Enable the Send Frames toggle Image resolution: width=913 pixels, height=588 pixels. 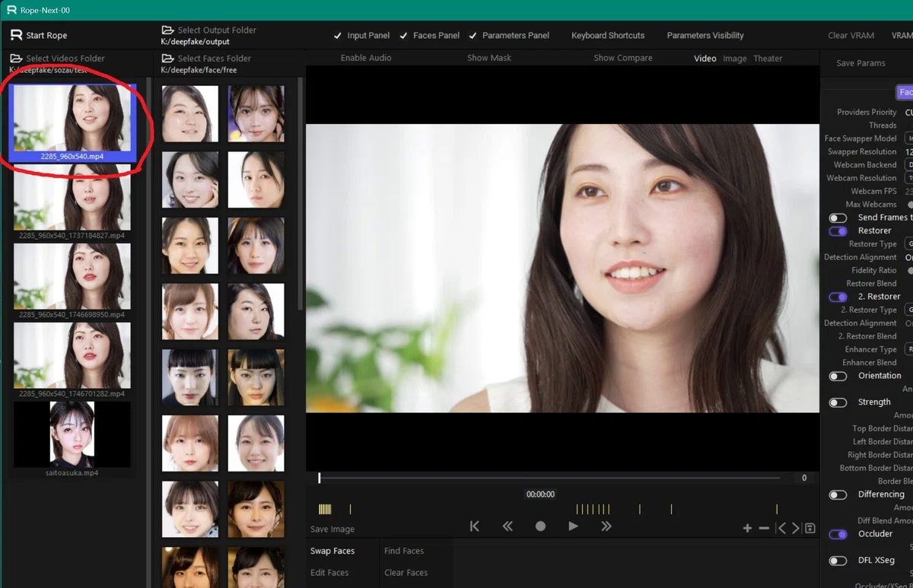point(838,218)
